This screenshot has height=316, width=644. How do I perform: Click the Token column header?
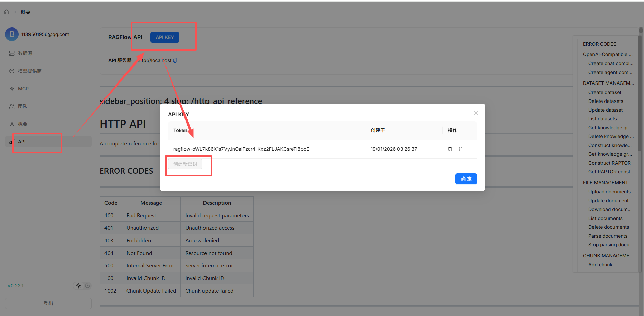[x=180, y=130]
